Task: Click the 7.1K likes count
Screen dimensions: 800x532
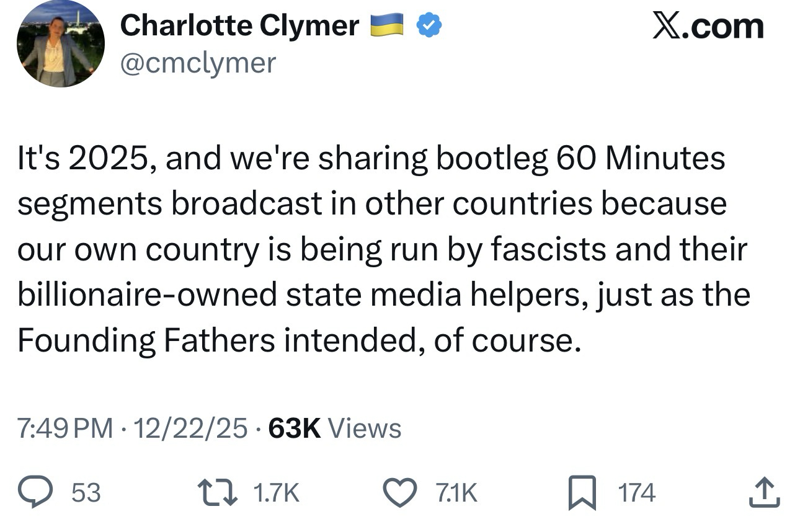Action: click(x=455, y=493)
